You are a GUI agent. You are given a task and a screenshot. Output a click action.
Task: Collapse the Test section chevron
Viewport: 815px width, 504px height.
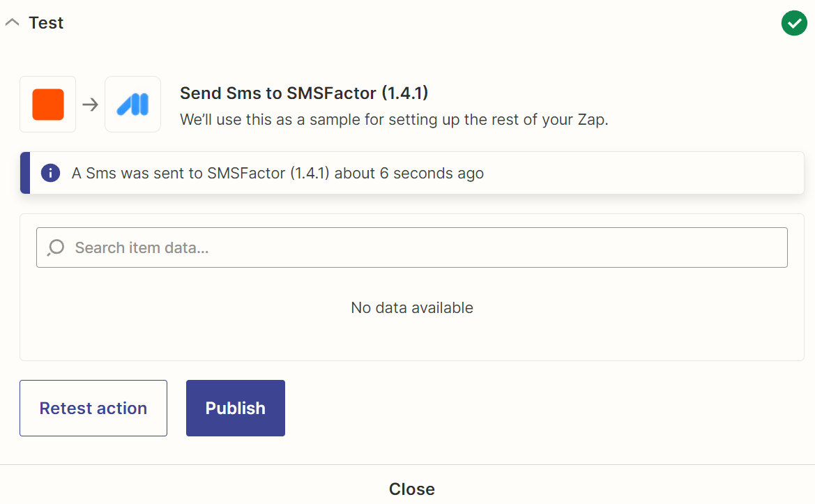(x=13, y=22)
